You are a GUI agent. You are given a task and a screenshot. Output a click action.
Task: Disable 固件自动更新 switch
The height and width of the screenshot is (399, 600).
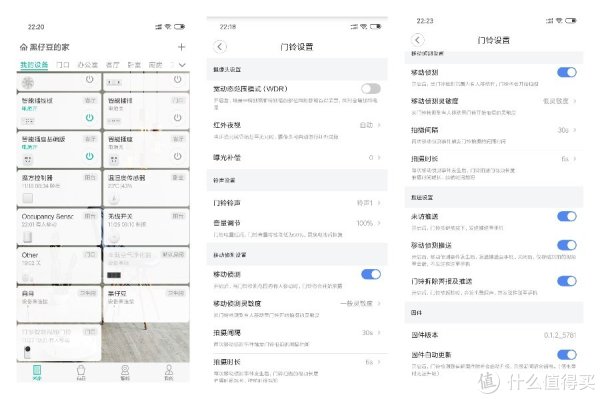567,355
